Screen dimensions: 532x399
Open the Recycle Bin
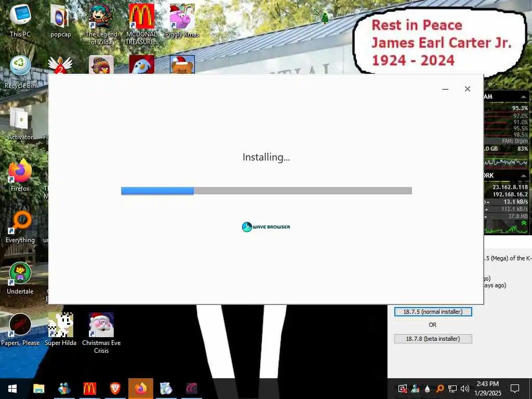click(x=20, y=72)
